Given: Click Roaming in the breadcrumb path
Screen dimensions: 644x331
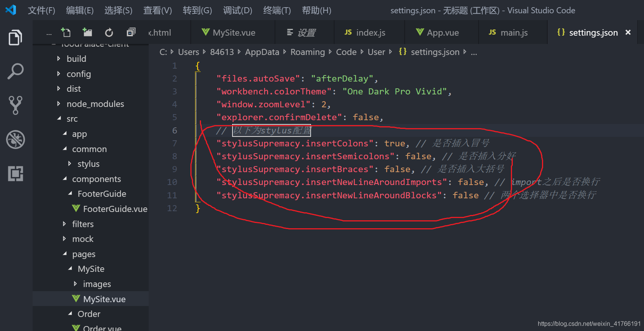Looking at the screenshot, I should (308, 52).
